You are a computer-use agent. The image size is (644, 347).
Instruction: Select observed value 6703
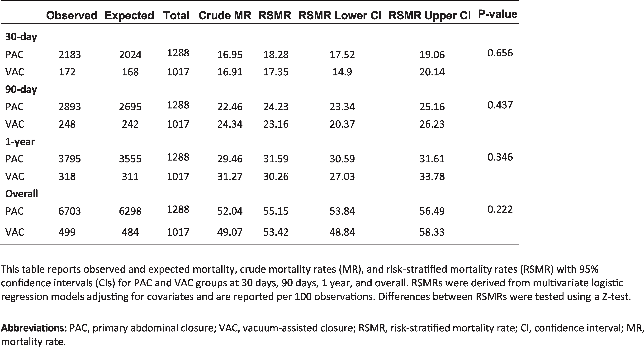[70, 211]
